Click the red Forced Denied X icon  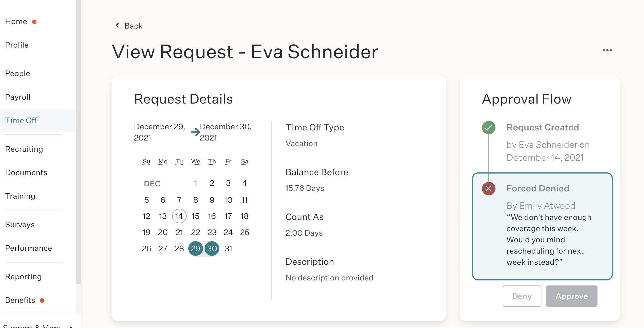488,188
